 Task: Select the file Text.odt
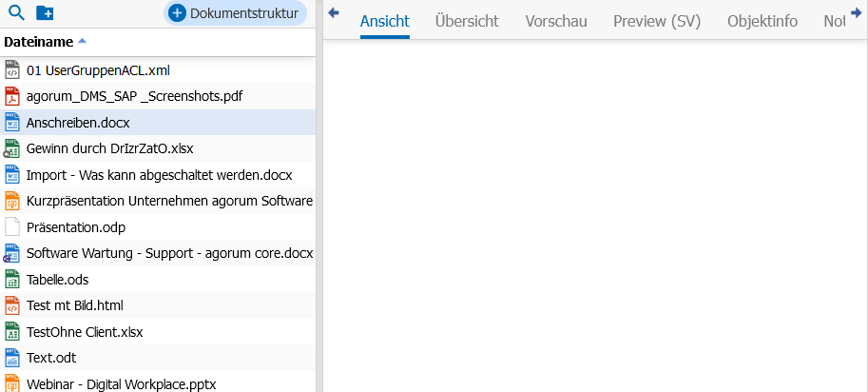[51, 358]
